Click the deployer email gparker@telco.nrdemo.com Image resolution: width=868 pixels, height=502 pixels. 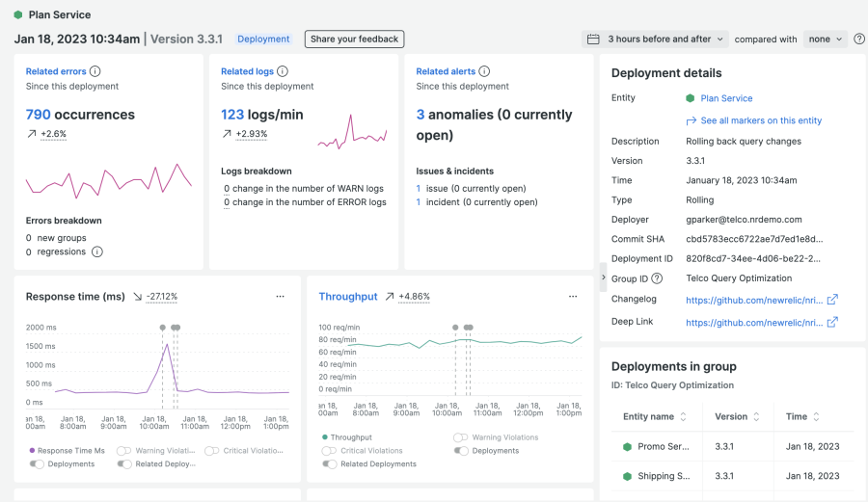coord(744,220)
